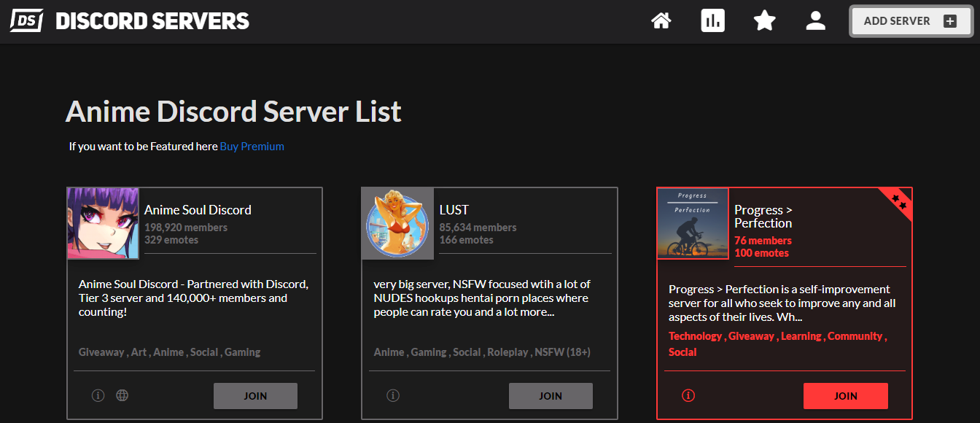
Task: Select the Giveaway tag on Anime Soul
Action: (101, 352)
